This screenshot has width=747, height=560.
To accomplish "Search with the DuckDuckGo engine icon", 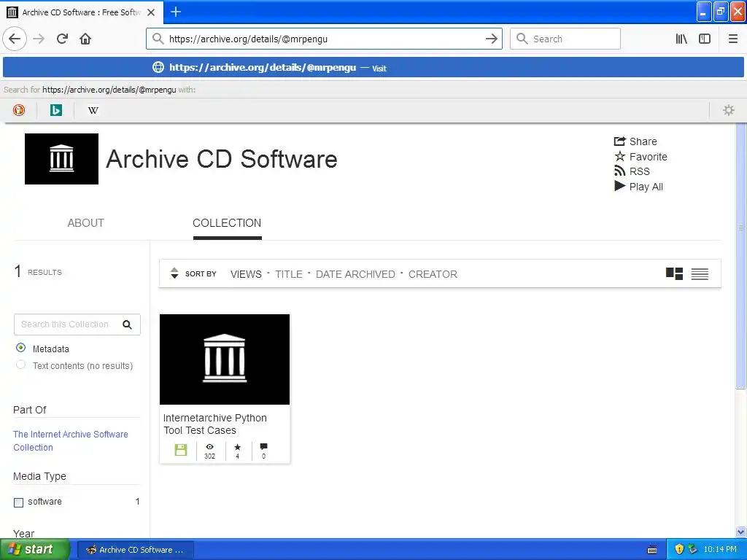I will [x=18, y=111].
